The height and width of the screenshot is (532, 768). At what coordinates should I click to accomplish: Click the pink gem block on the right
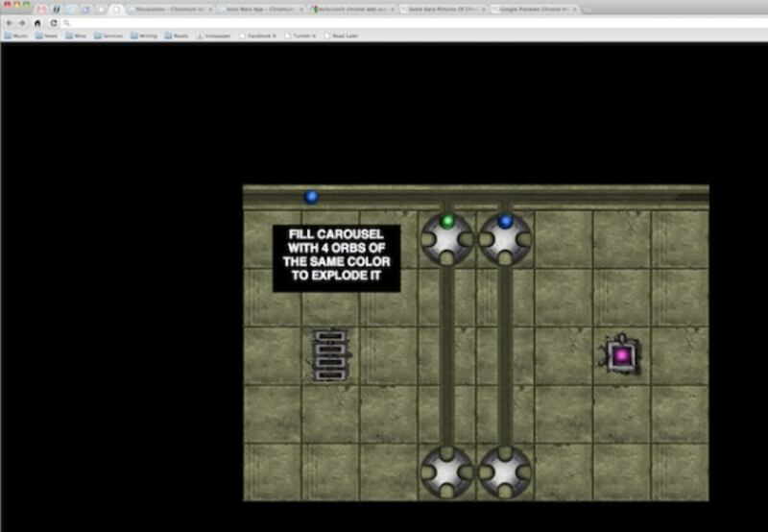point(621,355)
